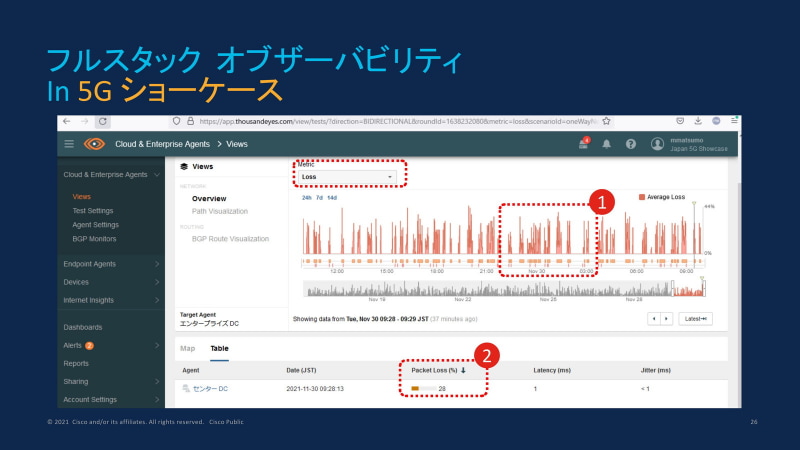Go to next time round arrow
This screenshot has width=800, height=450.
(x=666, y=319)
